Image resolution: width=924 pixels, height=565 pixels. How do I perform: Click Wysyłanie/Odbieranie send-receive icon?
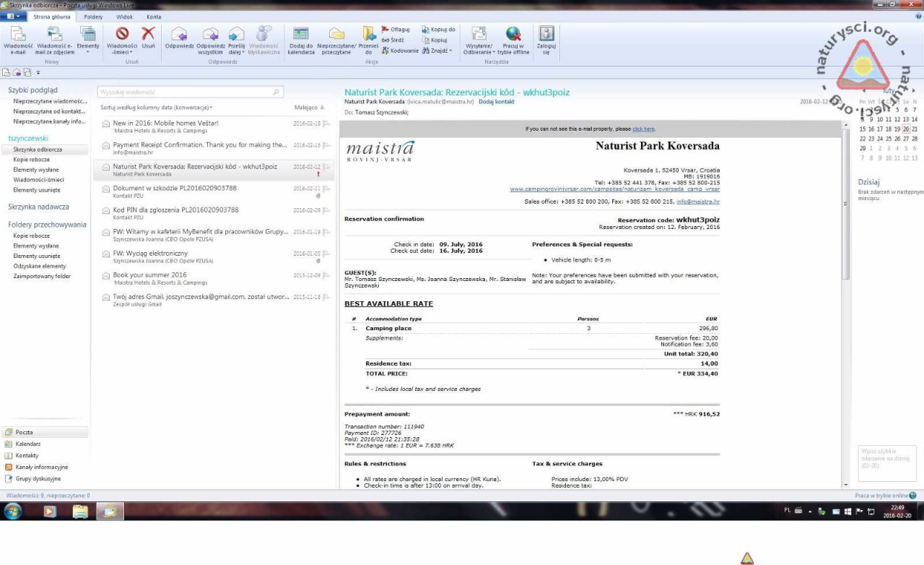478,40
